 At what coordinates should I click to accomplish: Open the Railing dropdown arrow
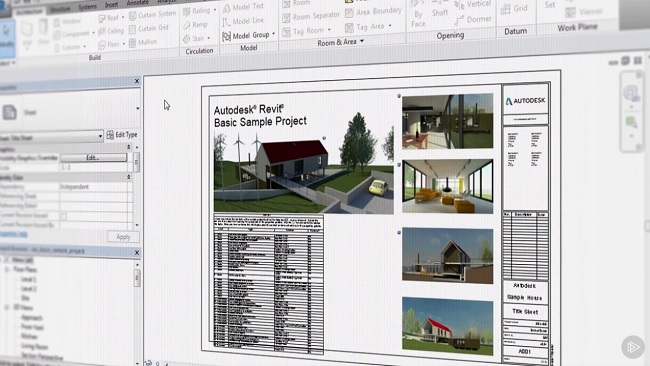(214, 10)
